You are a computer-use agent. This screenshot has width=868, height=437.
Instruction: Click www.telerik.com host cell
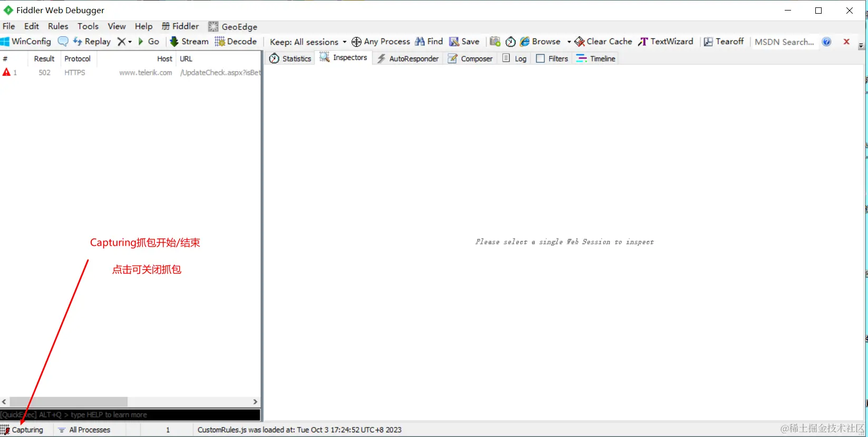point(145,73)
